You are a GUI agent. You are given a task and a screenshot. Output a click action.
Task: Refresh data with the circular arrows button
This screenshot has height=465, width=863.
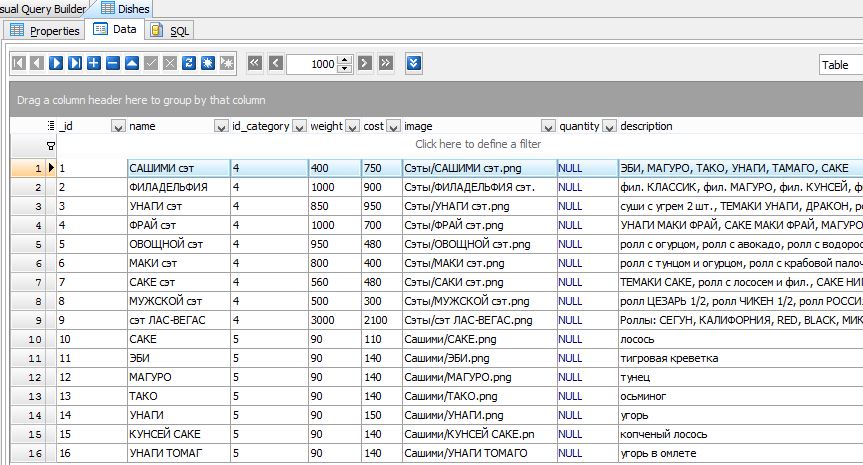pos(189,63)
